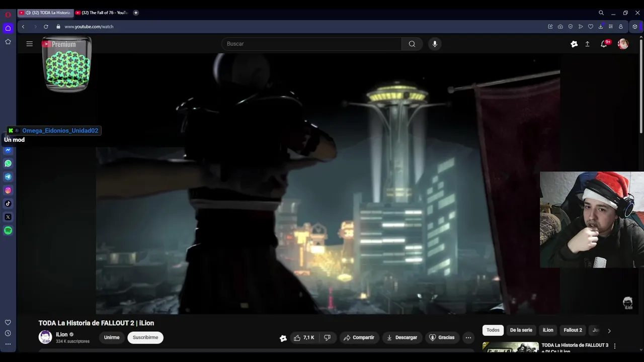This screenshot has width=644, height=362.
Task: Show more filter chips with arrow
Action: pos(609,331)
